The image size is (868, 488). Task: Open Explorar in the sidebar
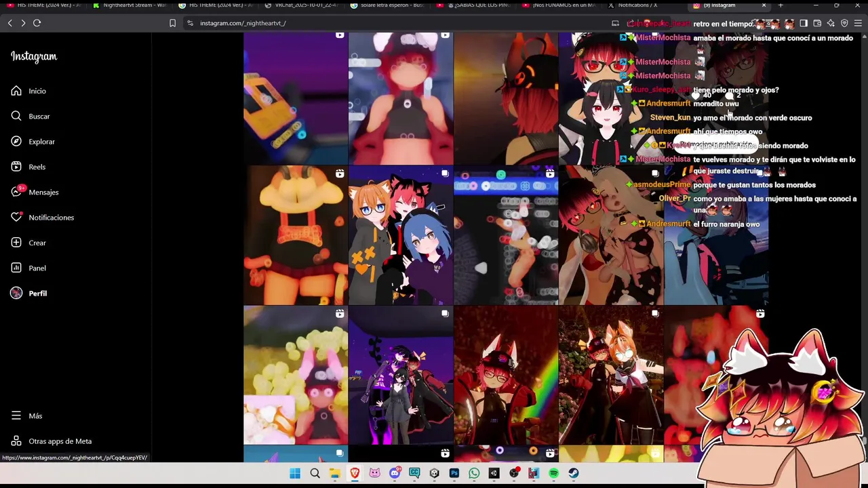click(x=33, y=142)
